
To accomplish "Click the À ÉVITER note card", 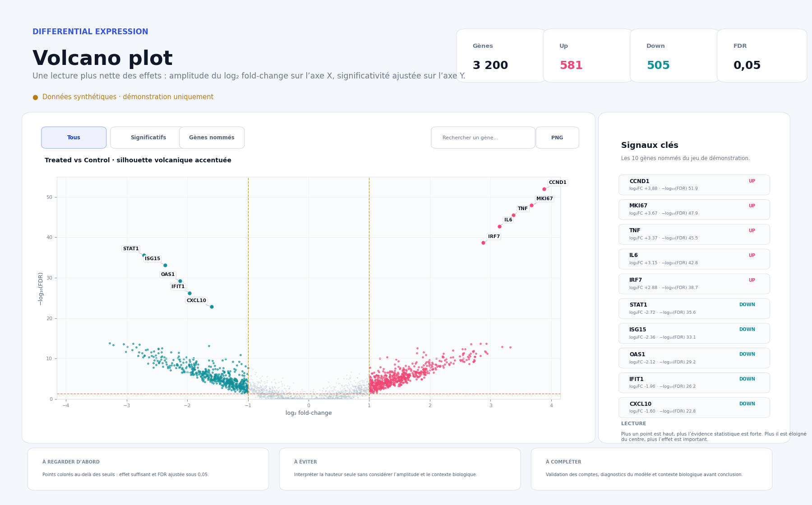I will pyautogui.click(x=400, y=469).
